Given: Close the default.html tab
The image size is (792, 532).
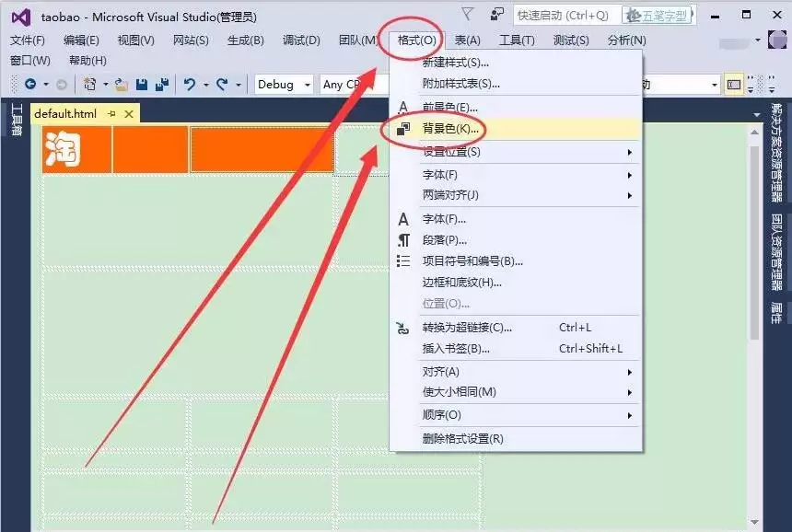Looking at the screenshot, I should click(129, 114).
